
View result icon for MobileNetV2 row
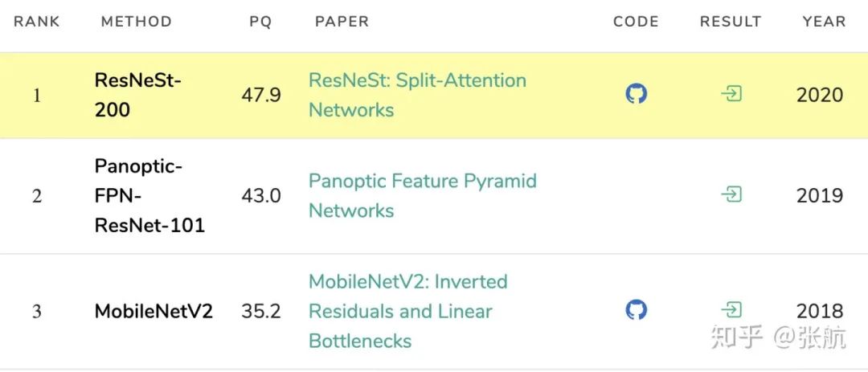pyautogui.click(x=731, y=310)
